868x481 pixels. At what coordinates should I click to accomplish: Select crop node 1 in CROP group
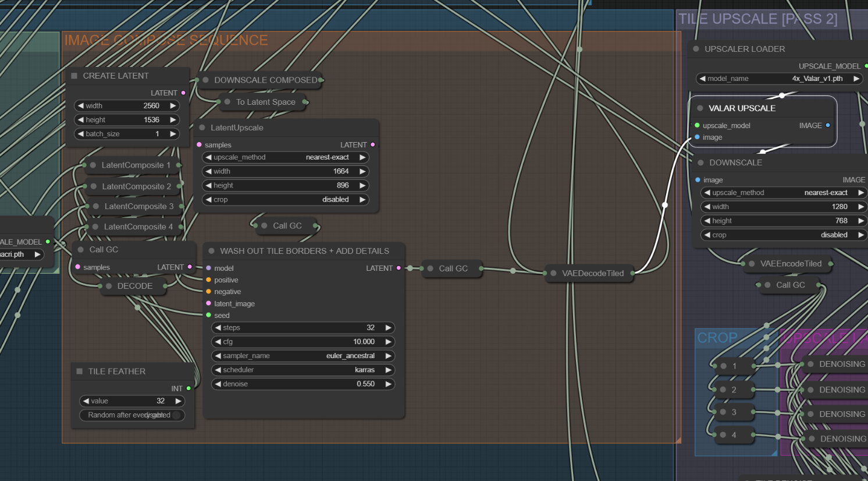(x=734, y=366)
